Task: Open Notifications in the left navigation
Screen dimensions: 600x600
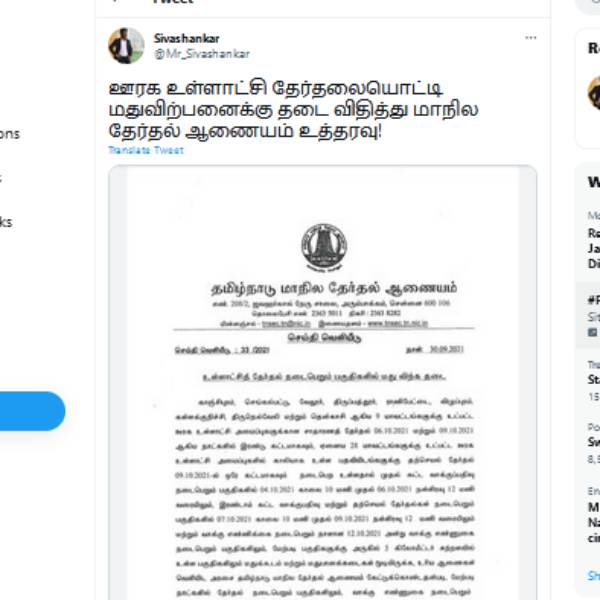Action: (10, 134)
